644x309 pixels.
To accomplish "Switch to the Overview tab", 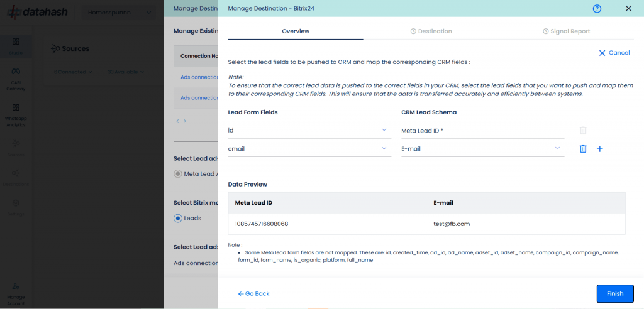I will point(296,31).
